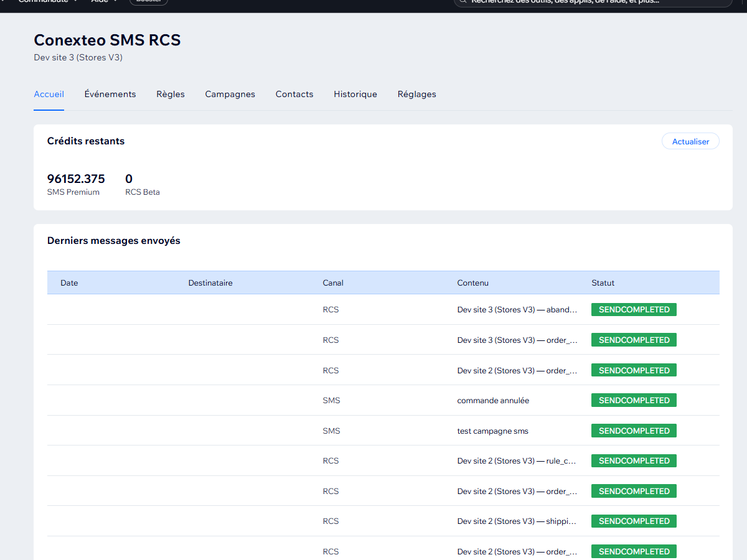Select the 0 RCS Beta credit value
This screenshot has width=747, height=560.
(x=129, y=179)
